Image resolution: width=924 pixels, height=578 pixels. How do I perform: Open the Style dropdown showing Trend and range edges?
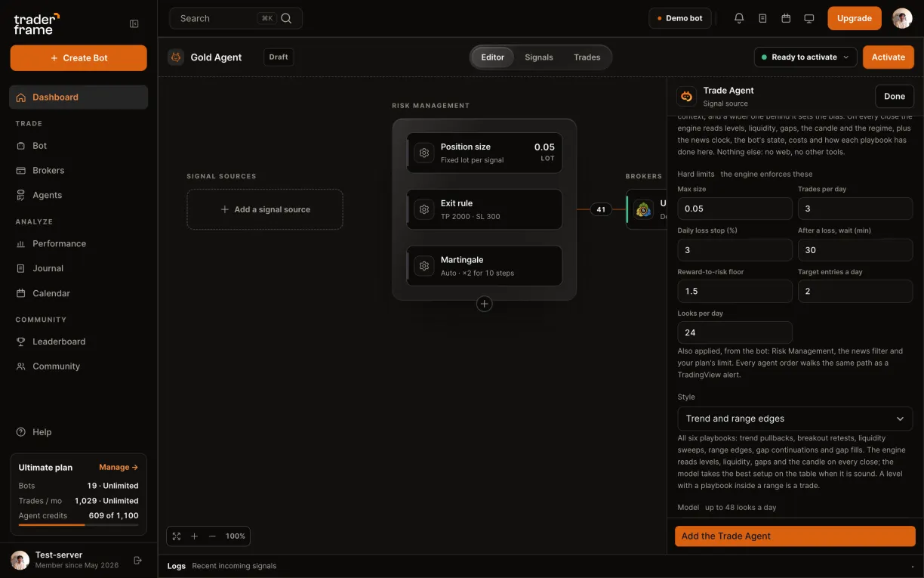795,419
